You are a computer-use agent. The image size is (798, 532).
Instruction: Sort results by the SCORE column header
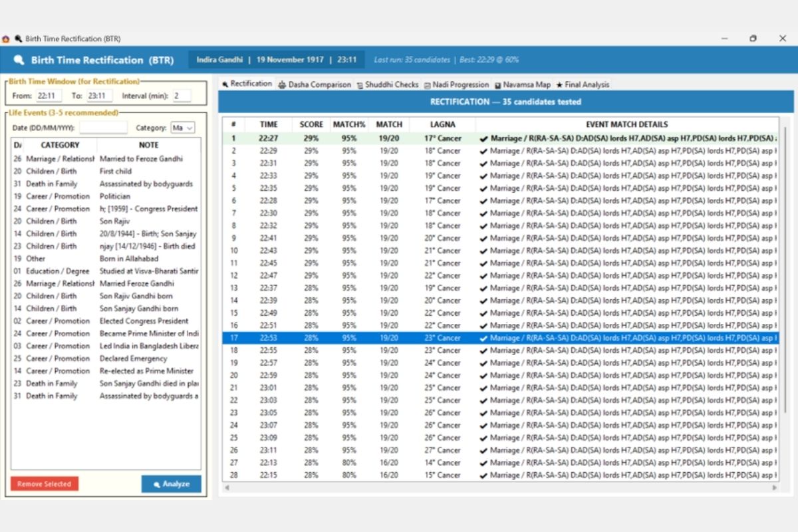click(311, 124)
